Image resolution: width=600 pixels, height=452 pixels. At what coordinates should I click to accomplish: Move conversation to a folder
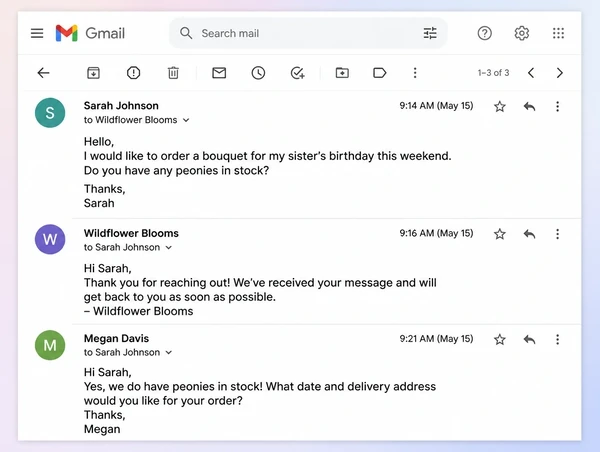(342, 73)
